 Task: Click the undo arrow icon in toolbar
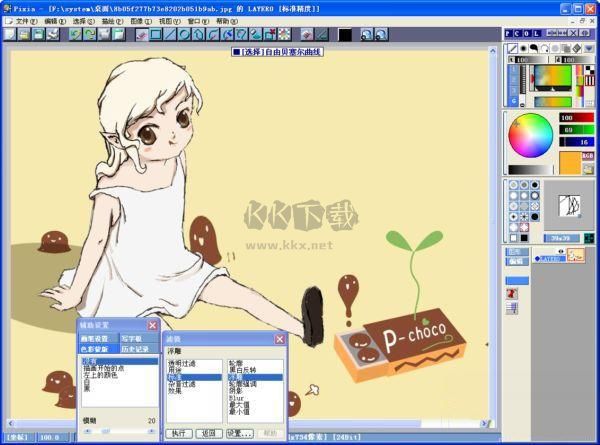pyautogui.click(x=75, y=34)
